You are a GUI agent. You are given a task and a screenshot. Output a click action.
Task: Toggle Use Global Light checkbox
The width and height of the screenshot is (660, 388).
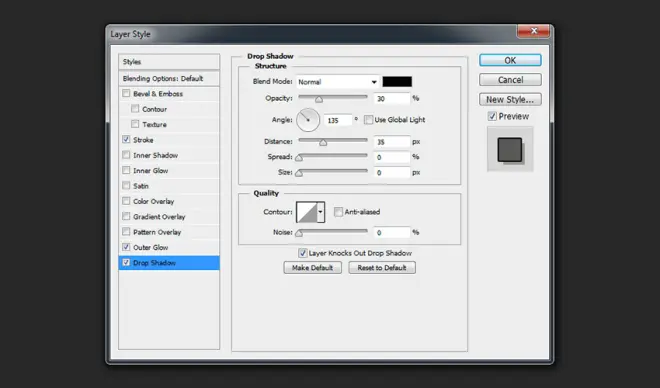(x=368, y=120)
